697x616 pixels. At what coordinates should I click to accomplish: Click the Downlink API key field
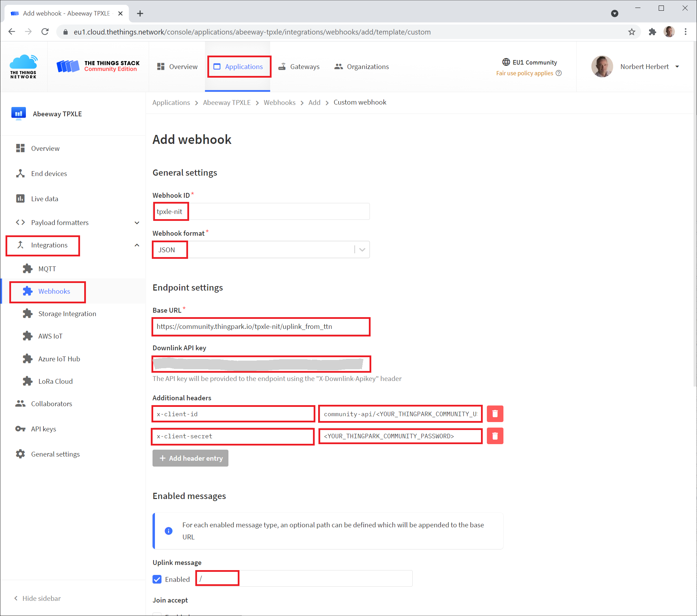pyautogui.click(x=261, y=364)
